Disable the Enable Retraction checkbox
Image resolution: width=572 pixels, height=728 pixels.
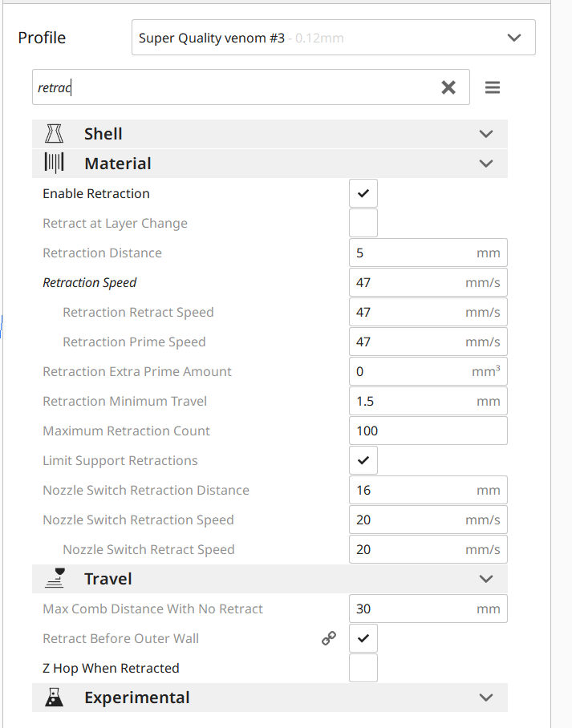pyautogui.click(x=363, y=193)
